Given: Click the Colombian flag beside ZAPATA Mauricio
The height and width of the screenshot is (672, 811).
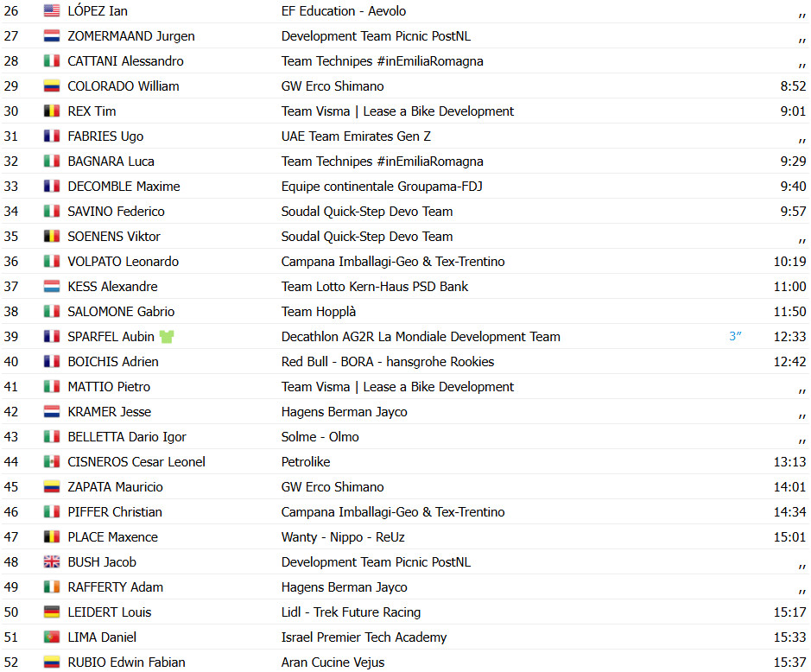Looking at the screenshot, I should point(52,487).
